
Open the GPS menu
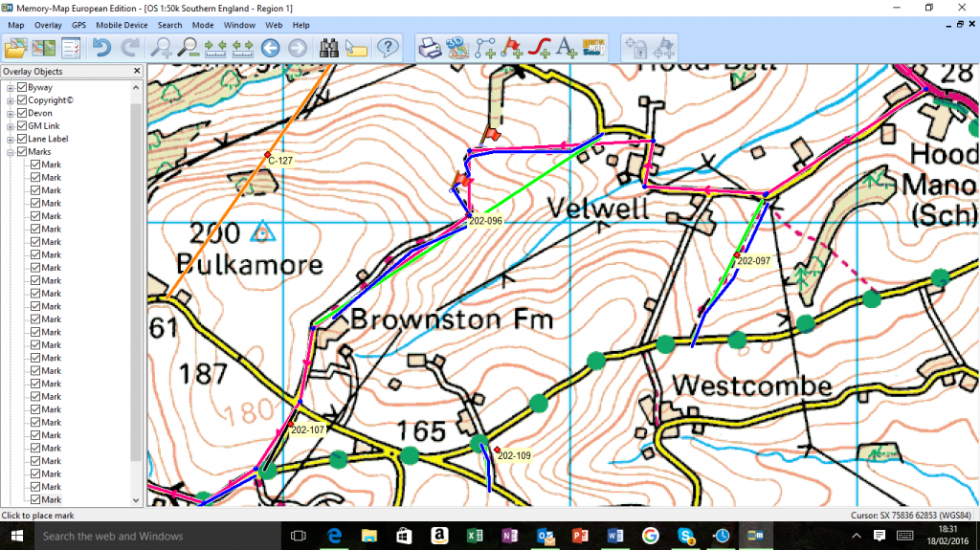(x=78, y=25)
